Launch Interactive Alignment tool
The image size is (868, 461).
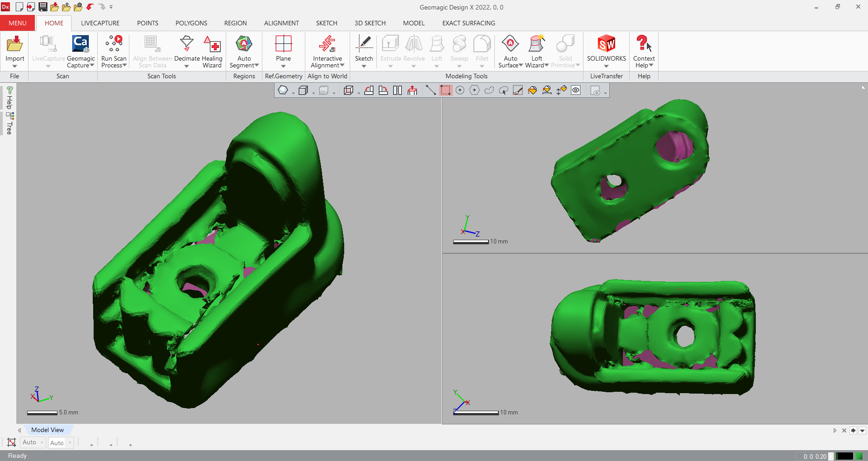[x=327, y=45]
